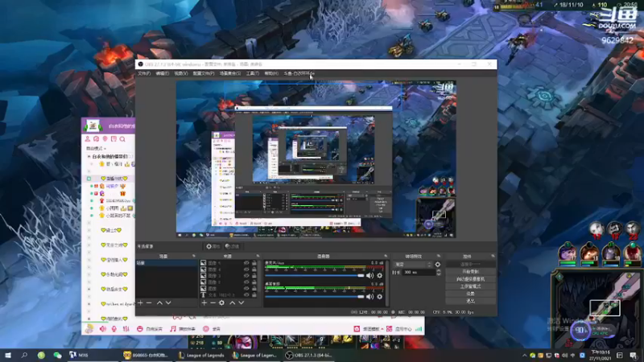Open the 滤镜 filters button above sources
This screenshot has height=362, width=644.
(233, 246)
